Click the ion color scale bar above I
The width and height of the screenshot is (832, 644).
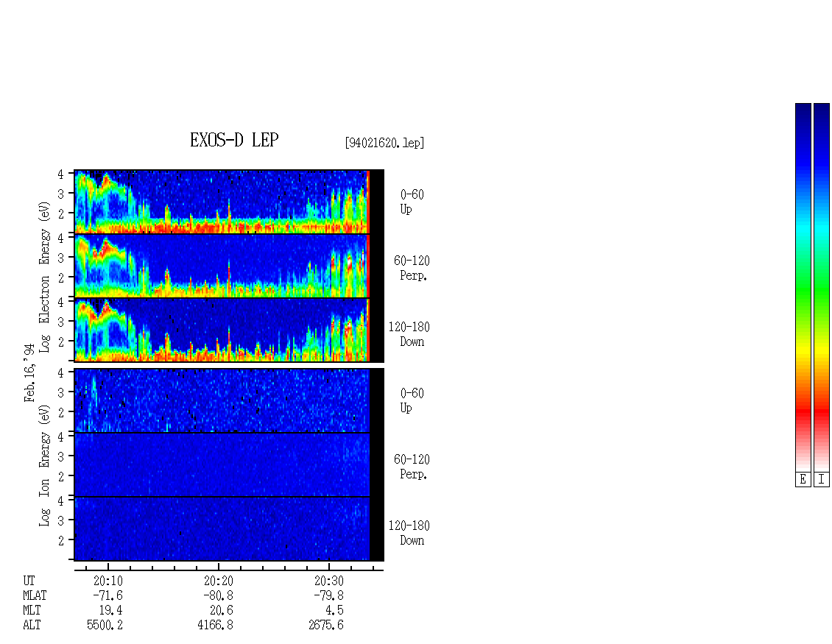coord(822,287)
